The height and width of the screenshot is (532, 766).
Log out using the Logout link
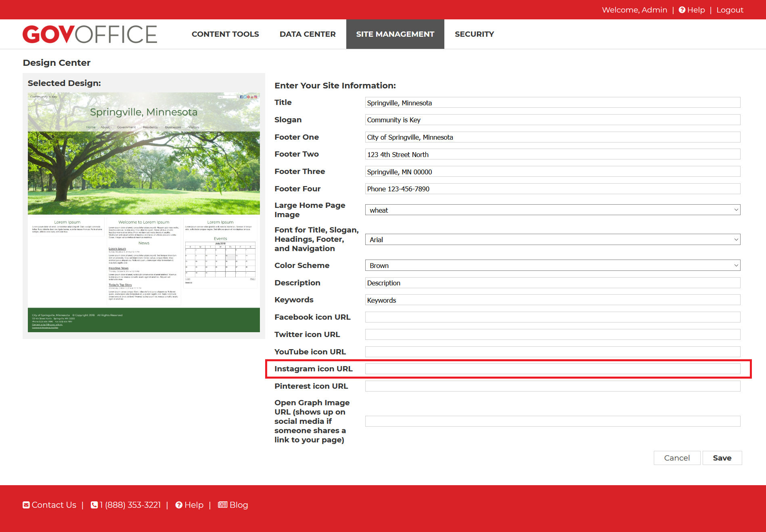coord(730,10)
